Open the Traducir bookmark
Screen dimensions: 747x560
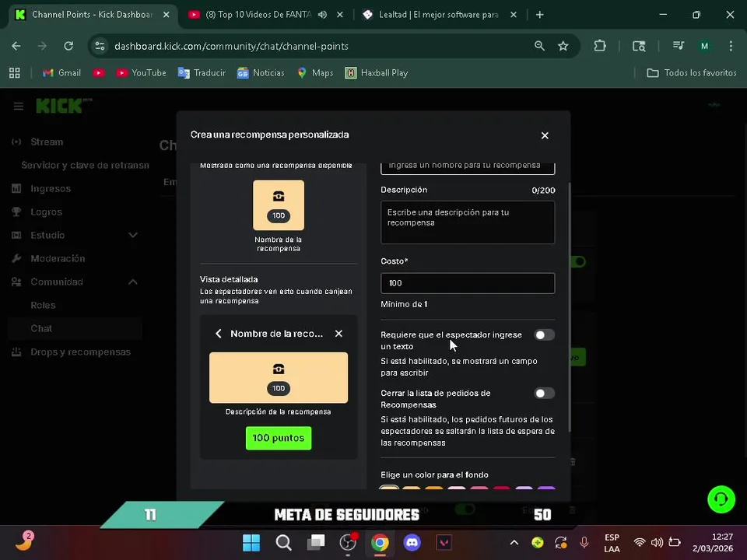(202, 73)
